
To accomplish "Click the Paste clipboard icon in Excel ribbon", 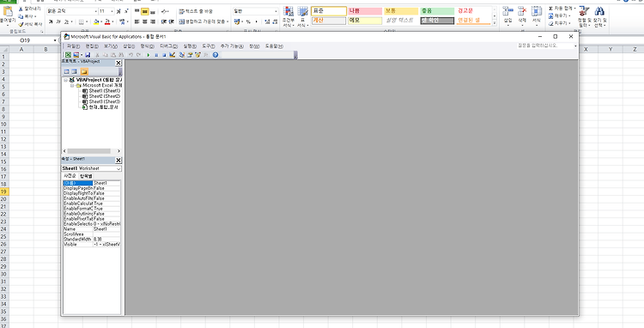I will pos(8,11).
